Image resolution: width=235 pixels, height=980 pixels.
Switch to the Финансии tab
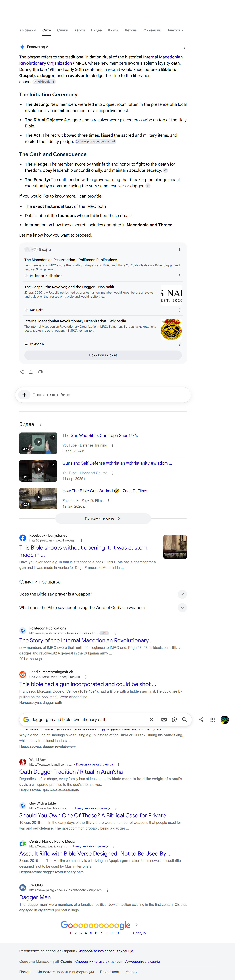coord(153,30)
